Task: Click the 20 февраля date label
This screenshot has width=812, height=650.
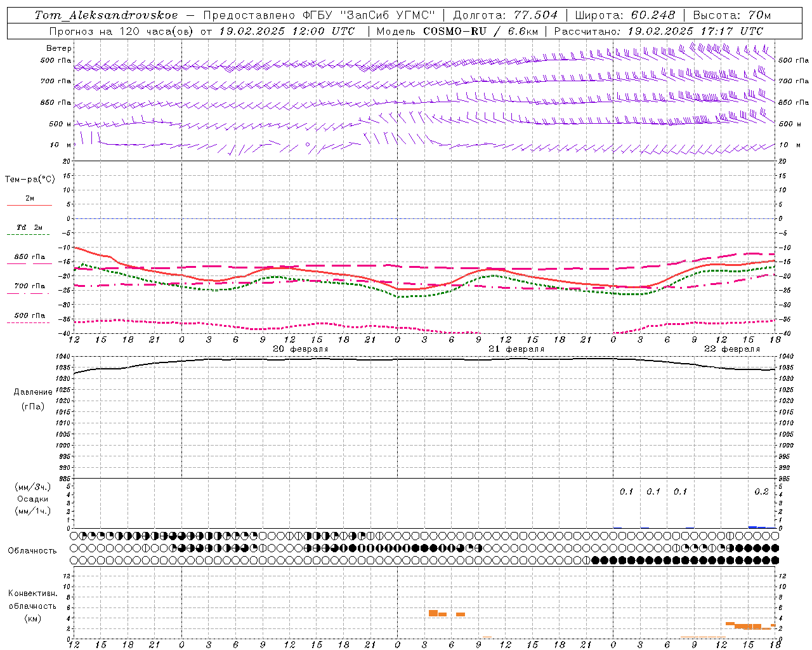Action: (301, 349)
